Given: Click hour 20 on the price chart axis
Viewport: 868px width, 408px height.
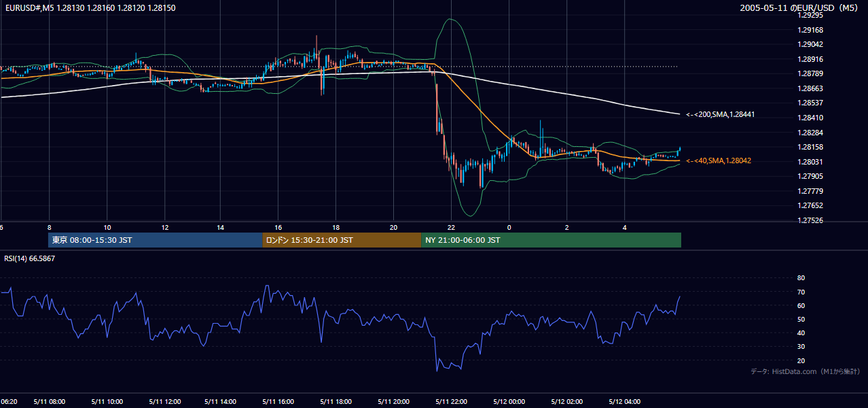Looking at the screenshot, I should (x=394, y=227).
